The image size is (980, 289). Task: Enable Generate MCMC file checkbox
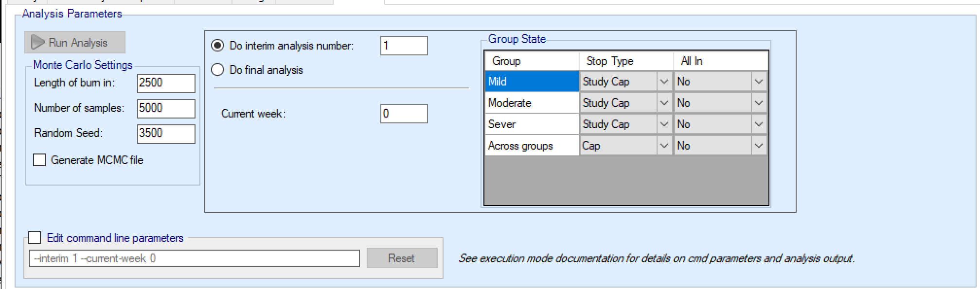tap(39, 160)
